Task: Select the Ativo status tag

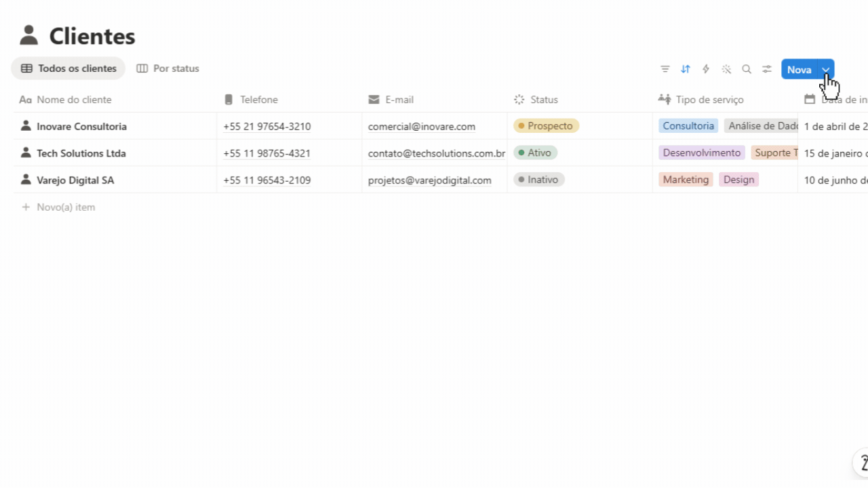Action: pos(535,152)
